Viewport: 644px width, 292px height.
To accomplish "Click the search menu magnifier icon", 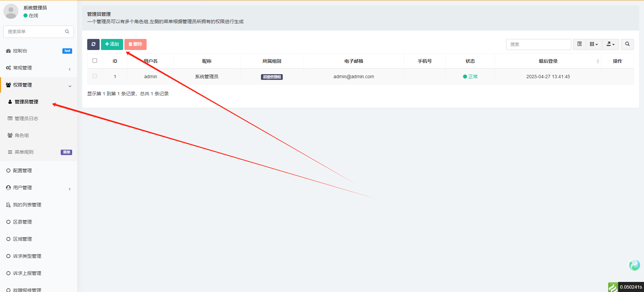I will click(67, 32).
